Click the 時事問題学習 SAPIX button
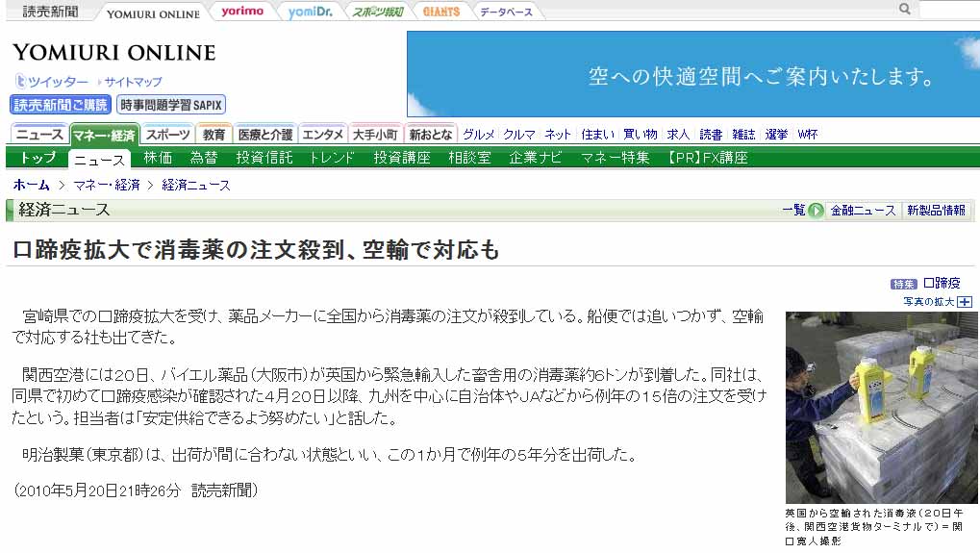This screenshot has height=553, width=980. pyautogui.click(x=171, y=105)
